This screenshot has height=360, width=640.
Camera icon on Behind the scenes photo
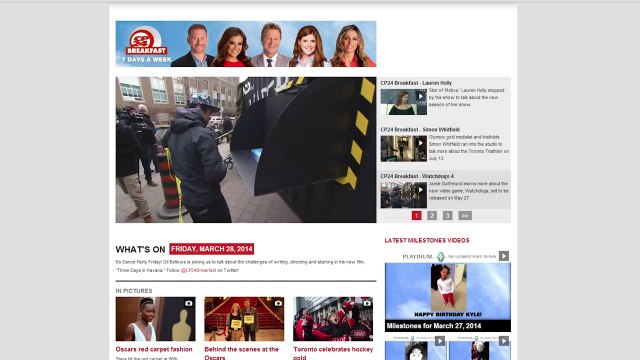coord(278,303)
